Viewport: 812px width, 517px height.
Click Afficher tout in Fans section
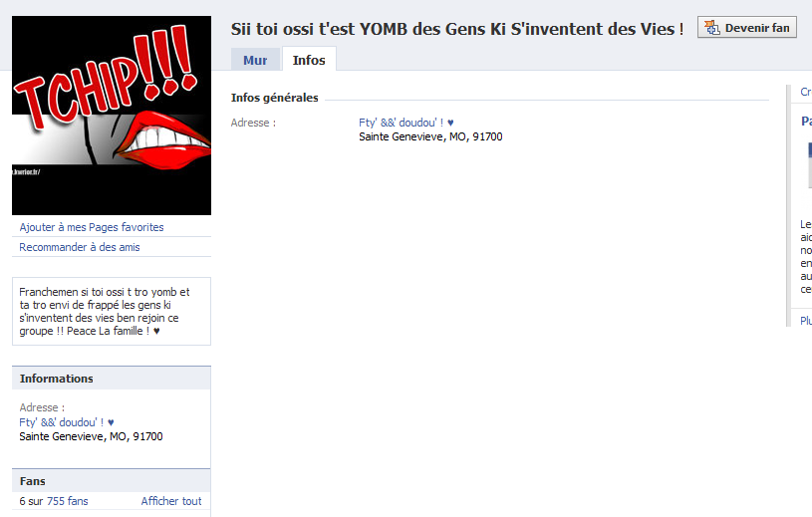[171, 501]
